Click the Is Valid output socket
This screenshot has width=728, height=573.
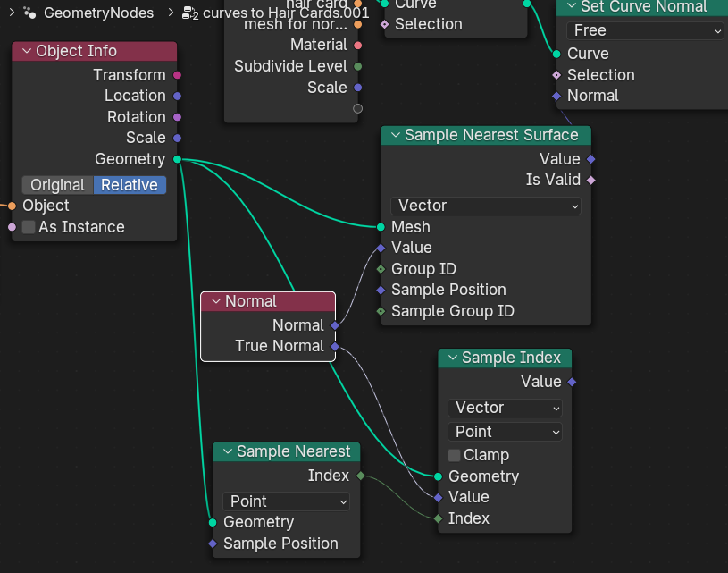coord(590,180)
